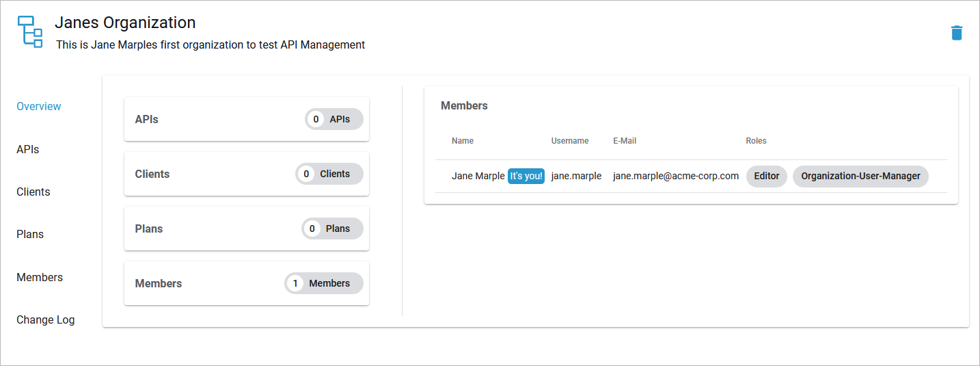View the Change Log tab
This screenshot has width=980, height=366.
46,319
